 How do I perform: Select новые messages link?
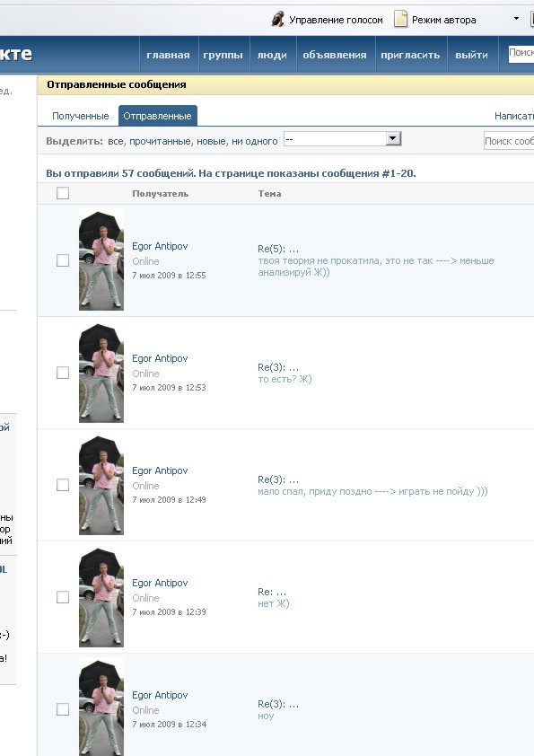pyautogui.click(x=212, y=141)
